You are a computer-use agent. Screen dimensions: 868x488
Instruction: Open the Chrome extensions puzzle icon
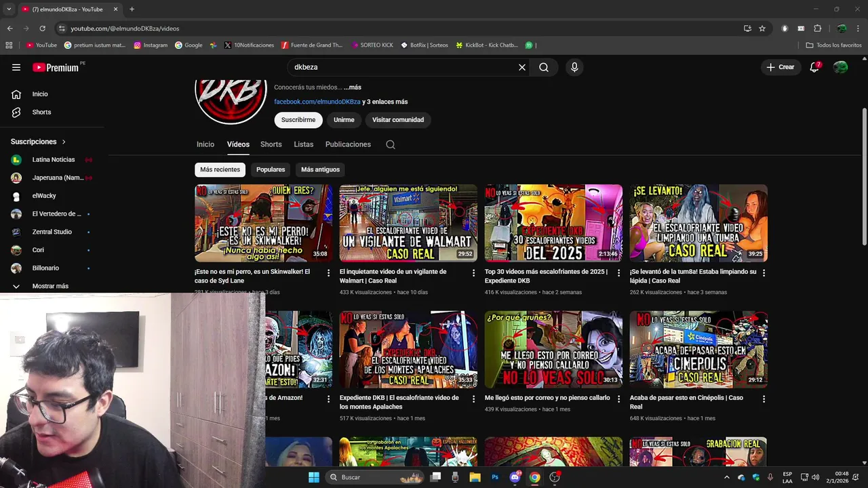point(817,28)
